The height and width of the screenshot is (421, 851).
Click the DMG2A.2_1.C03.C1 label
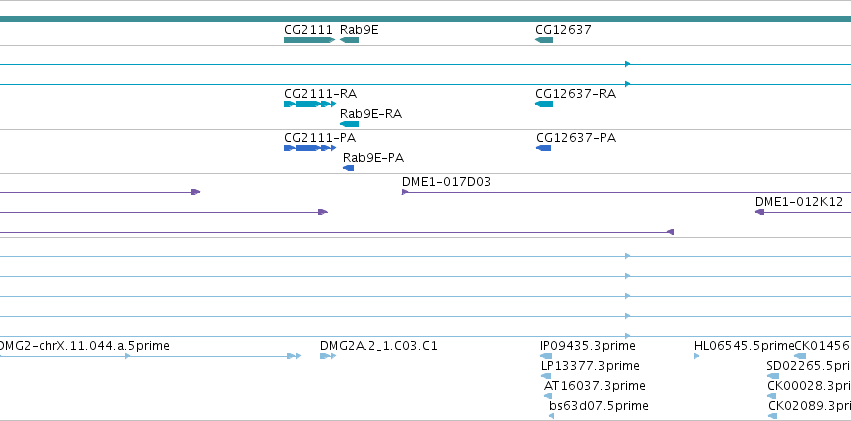pos(379,346)
